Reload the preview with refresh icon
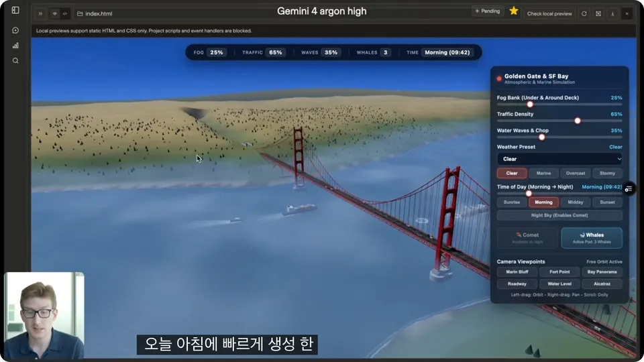 [x=584, y=13]
